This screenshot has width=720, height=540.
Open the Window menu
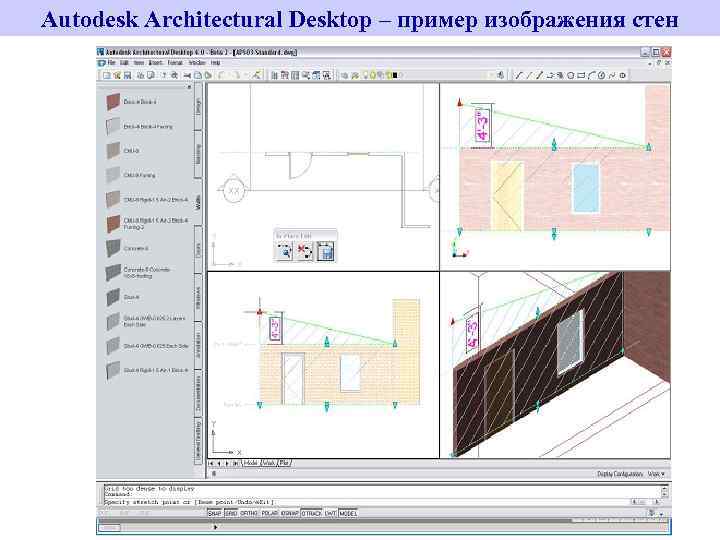click(x=197, y=62)
